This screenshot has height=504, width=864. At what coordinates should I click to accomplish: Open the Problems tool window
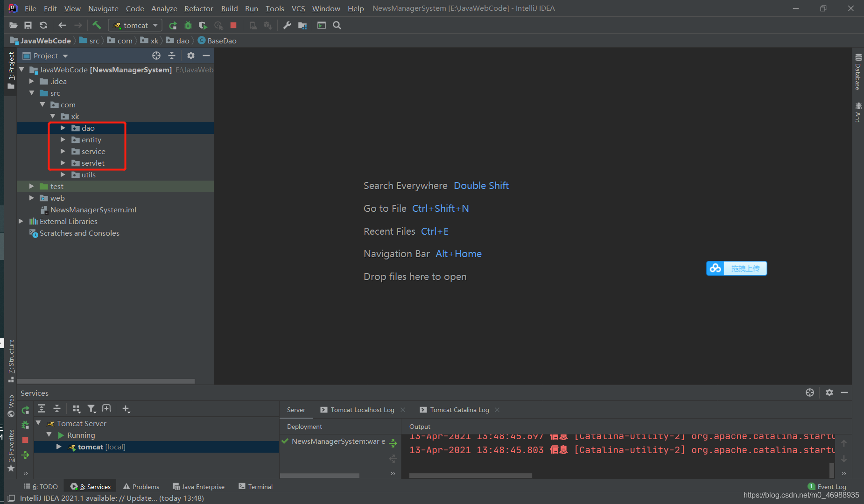pos(141,486)
